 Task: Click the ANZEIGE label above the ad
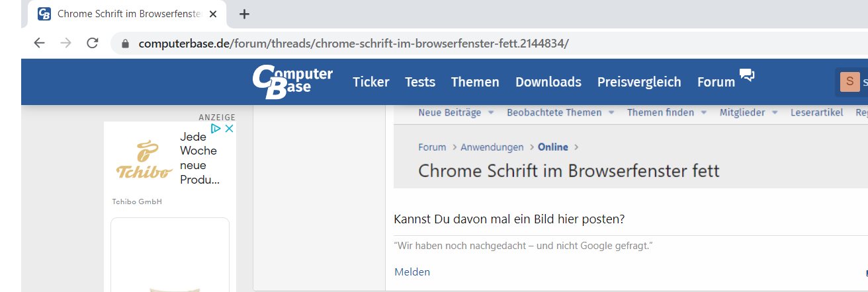(x=217, y=117)
